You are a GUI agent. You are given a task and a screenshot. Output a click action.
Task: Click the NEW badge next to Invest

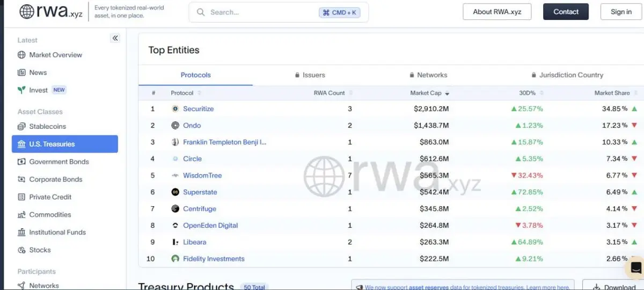(x=59, y=90)
